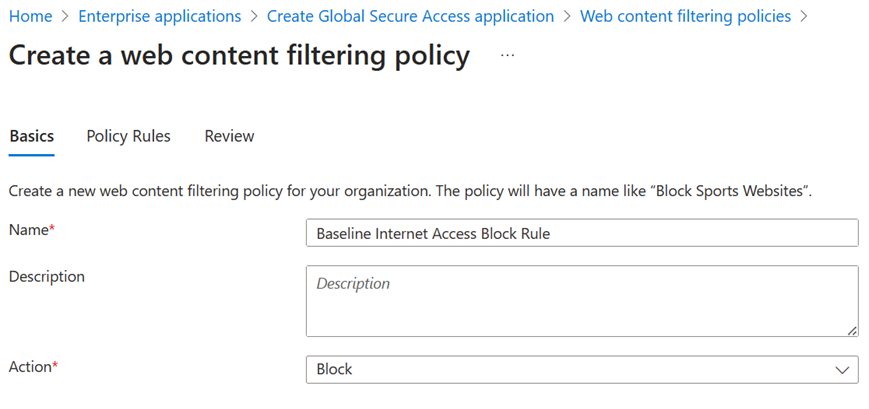Return to Web content filtering policies breadcrumb
Viewport: 869px width, 409px height.
686,16
